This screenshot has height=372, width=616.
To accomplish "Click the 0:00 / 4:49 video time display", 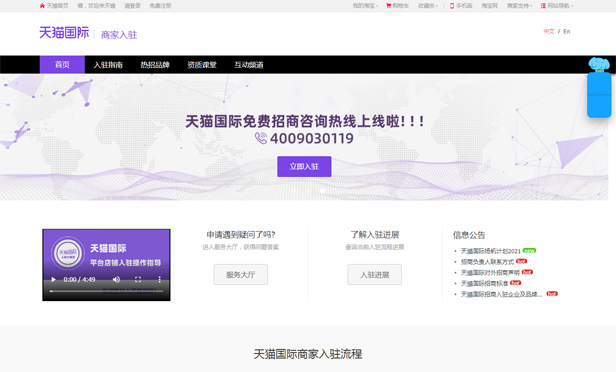I will [x=79, y=279].
